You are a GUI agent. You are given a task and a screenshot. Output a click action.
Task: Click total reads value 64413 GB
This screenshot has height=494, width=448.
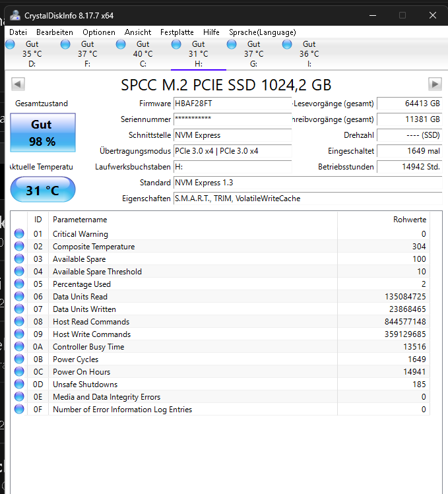coord(409,104)
